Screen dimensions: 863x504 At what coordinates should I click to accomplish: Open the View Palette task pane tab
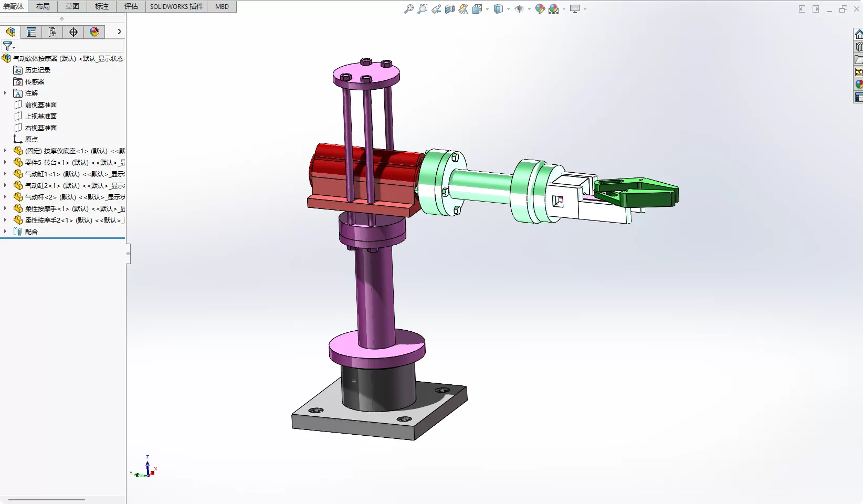(859, 72)
